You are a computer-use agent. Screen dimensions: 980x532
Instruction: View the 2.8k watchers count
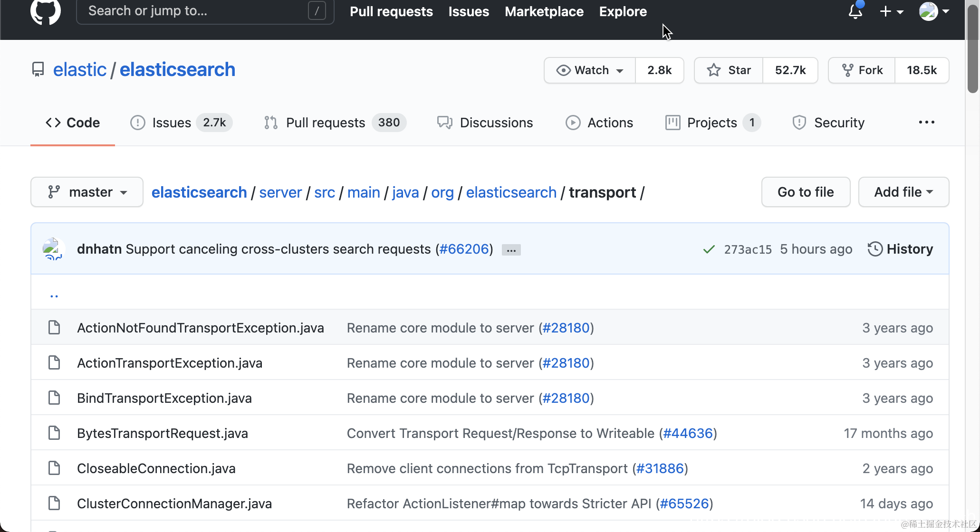click(660, 70)
